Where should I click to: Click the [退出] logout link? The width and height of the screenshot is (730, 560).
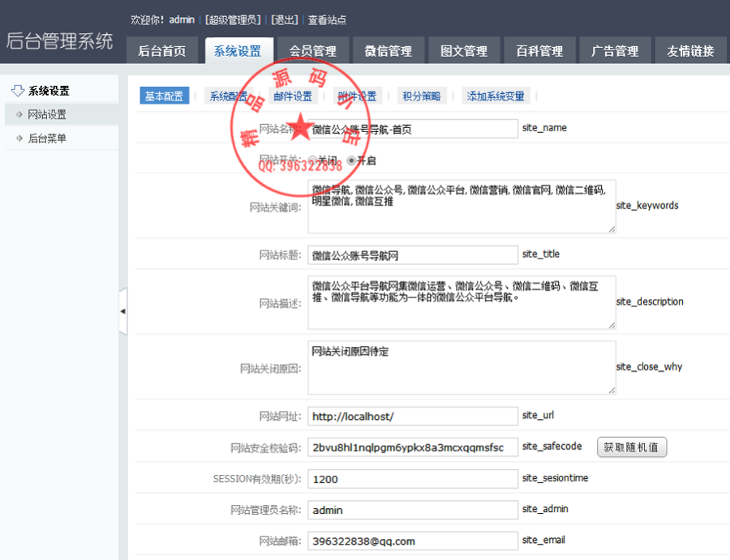285,20
